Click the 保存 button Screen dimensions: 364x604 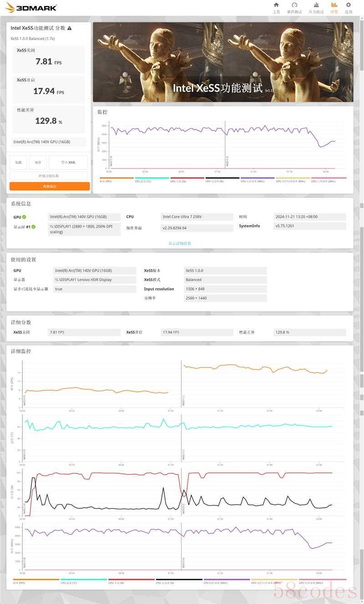[x=38, y=162]
